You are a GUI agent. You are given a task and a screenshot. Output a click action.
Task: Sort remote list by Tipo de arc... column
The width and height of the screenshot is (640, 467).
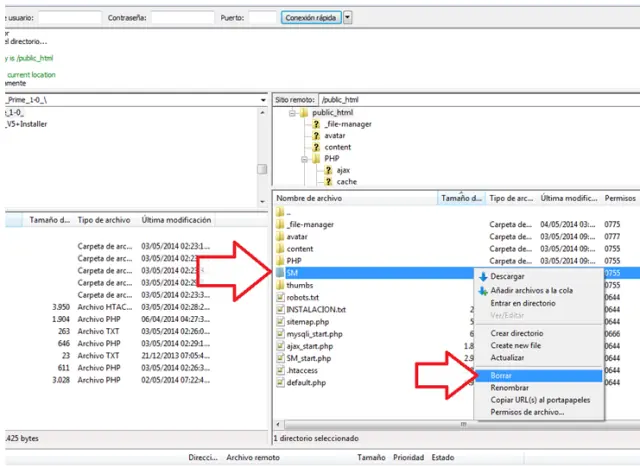click(511, 198)
